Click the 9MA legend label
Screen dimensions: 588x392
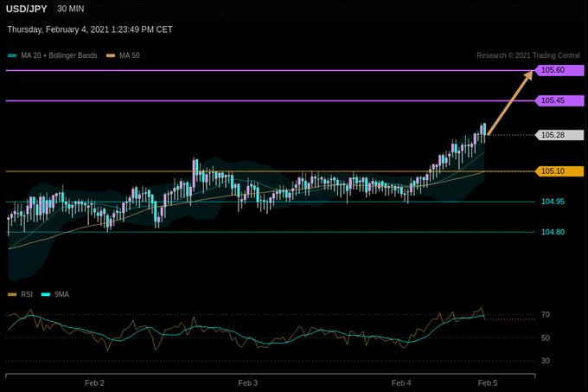point(61,294)
